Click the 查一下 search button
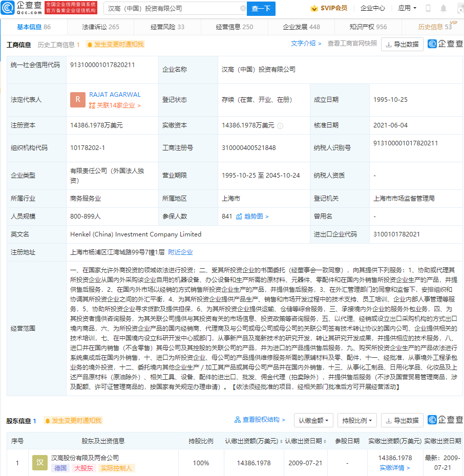Image resolution: width=464 pixels, height=476 pixels. tap(261, 9)
